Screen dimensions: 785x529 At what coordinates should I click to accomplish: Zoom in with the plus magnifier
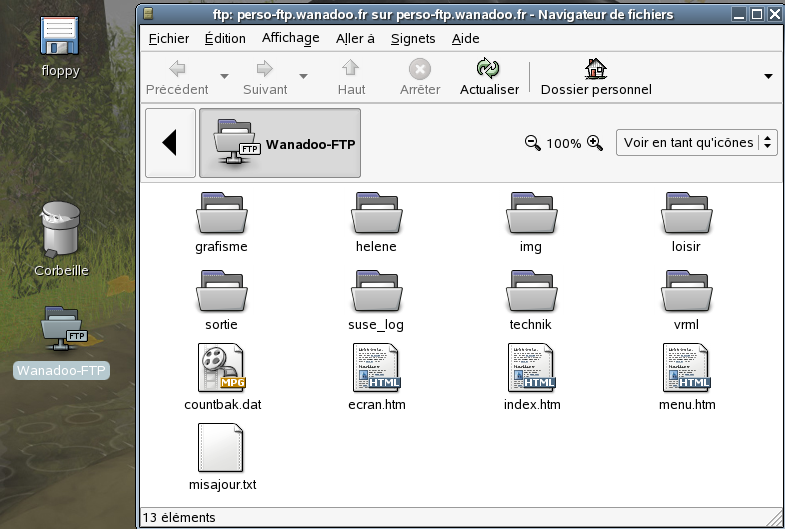pyautogui.click(x=595, y=143)
